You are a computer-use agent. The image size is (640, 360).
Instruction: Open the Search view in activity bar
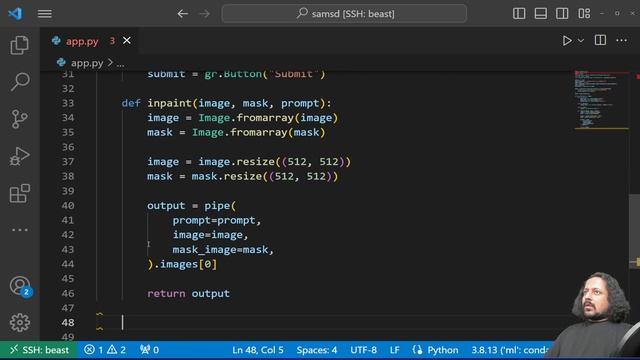(19, 82)
